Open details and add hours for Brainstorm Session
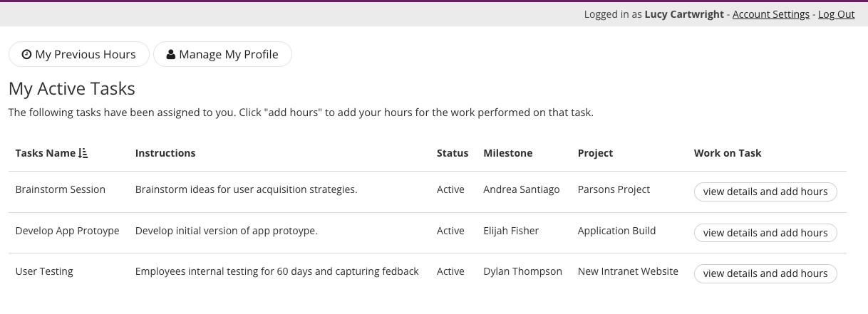Image resolution: width=868 pixels, height=314 pixels. tap(765, 192)
